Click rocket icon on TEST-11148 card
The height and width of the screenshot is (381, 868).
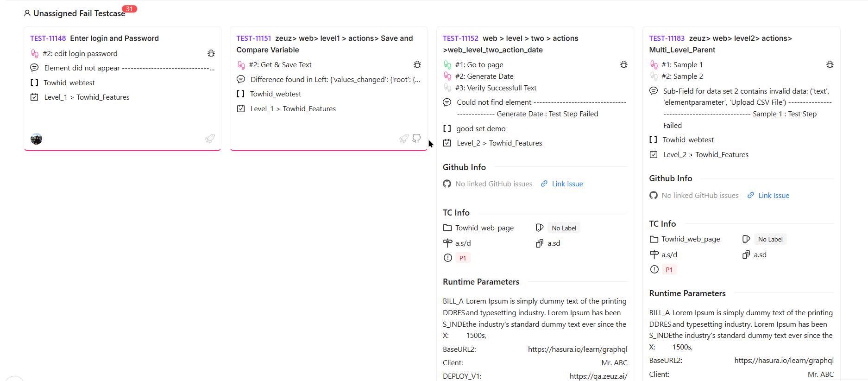click(210, 139)
